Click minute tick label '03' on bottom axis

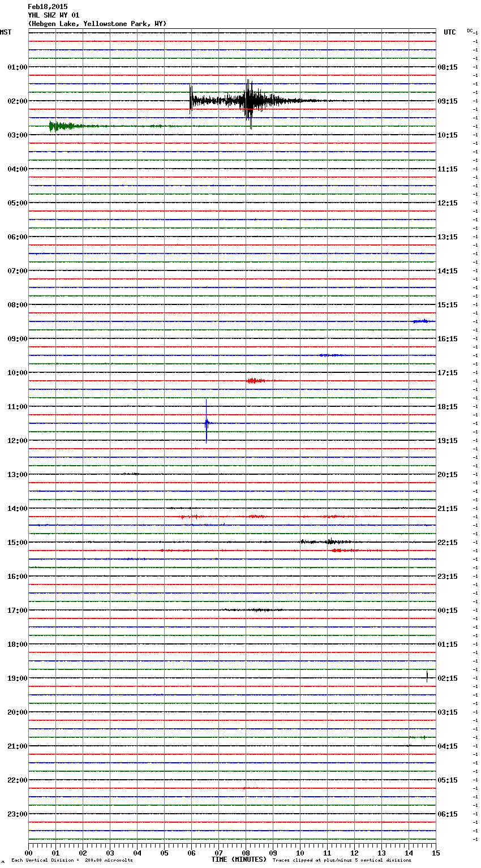point(110,853)
